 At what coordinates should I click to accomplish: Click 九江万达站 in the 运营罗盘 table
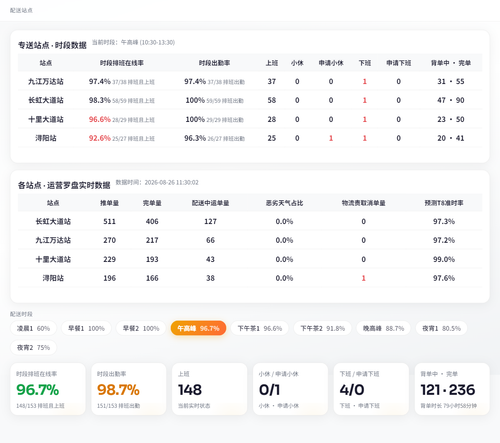point(53,240)
